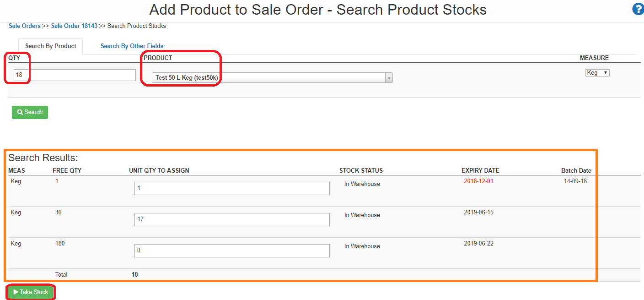Click the expiry date 2019-06-22

tap(478, 244)
